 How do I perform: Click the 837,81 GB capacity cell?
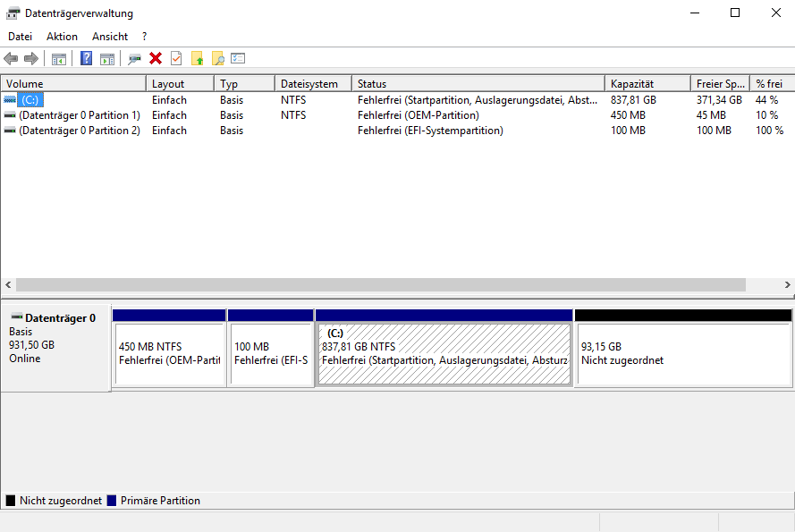tap(633, 100)
